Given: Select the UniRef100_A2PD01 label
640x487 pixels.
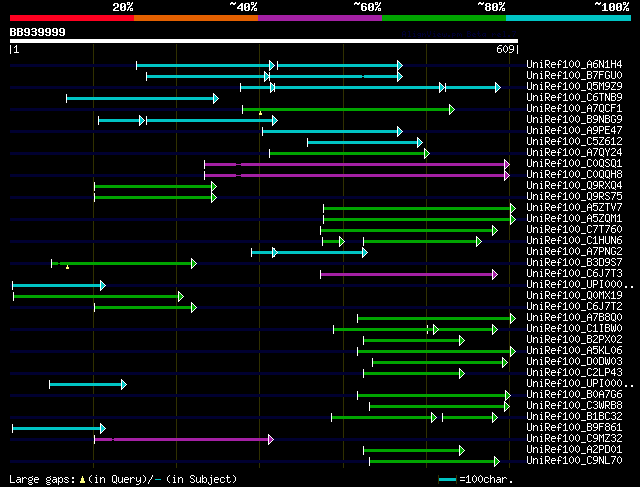Looking at the screenshot, I should (574, 450).
